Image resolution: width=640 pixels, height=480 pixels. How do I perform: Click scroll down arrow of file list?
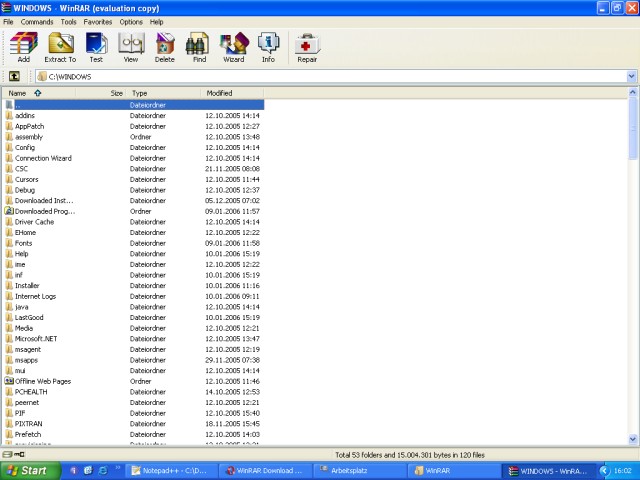coord(633,440)
